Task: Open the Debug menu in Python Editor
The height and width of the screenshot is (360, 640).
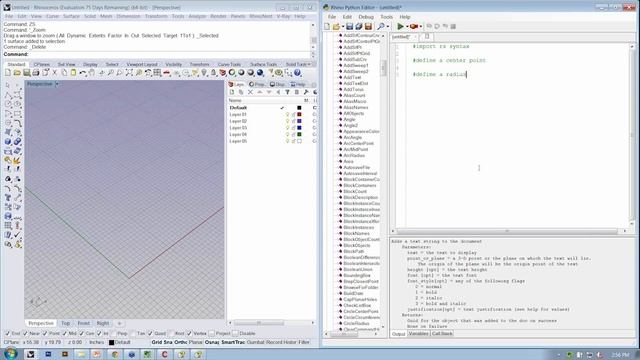Action: 366,17
